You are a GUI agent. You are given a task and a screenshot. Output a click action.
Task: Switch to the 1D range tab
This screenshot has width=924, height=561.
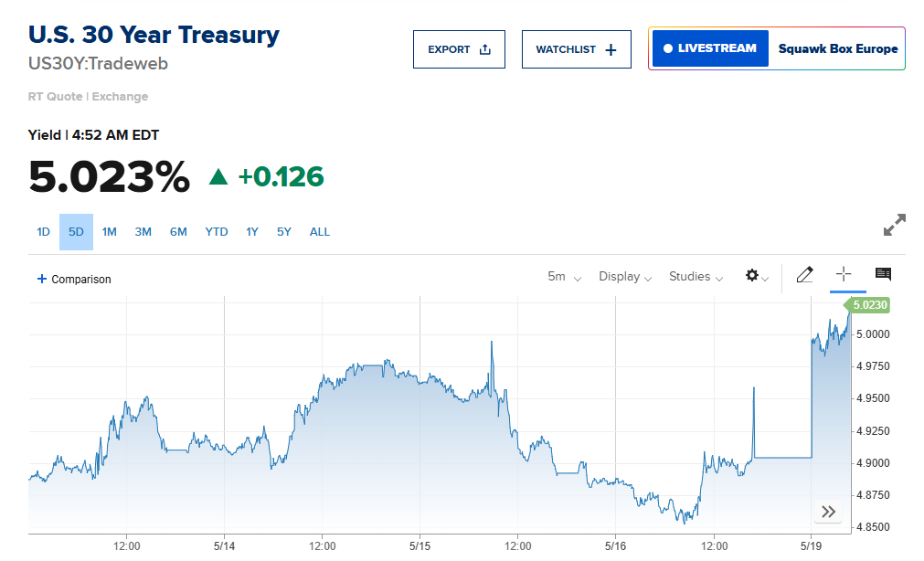click(43, 232)
